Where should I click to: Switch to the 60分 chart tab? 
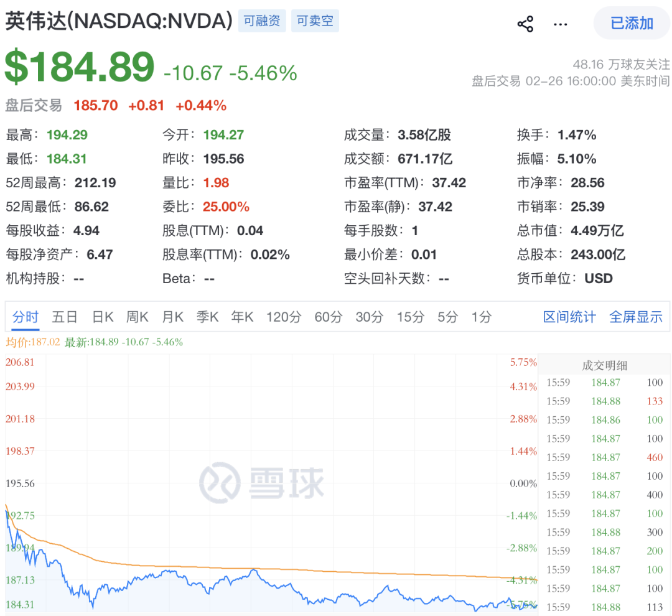329,317
